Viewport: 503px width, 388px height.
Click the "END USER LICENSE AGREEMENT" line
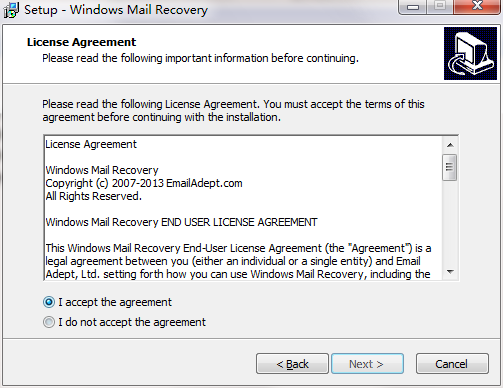coord(181,222)
